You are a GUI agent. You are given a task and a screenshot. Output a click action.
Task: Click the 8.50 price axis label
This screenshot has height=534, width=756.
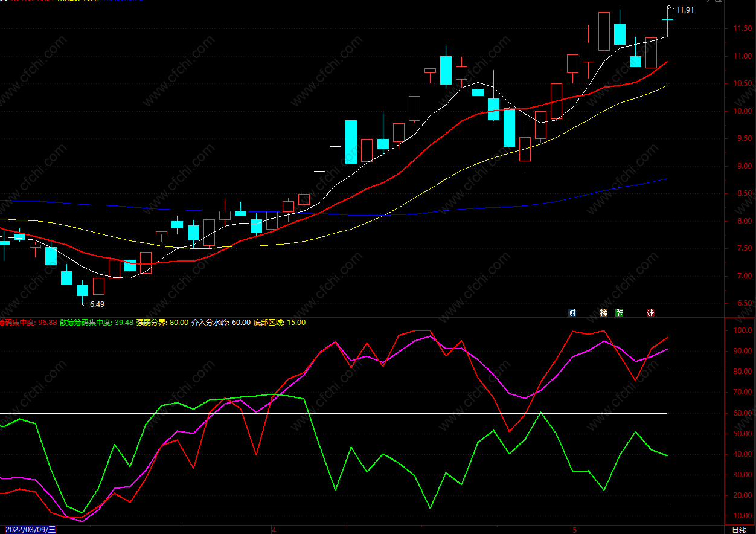tap(742, 193)
